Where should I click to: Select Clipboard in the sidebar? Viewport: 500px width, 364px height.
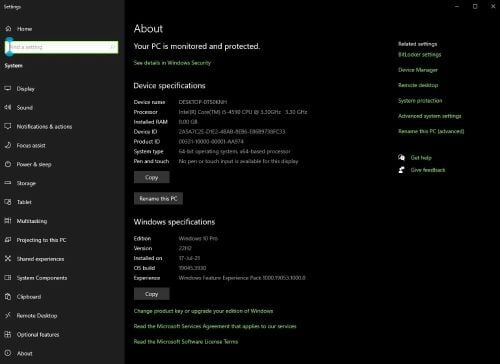(29, 297)
